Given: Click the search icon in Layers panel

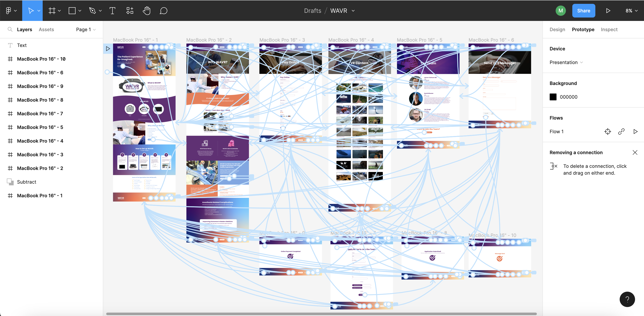Looking at the screenshot, I should tap(10, 29).
